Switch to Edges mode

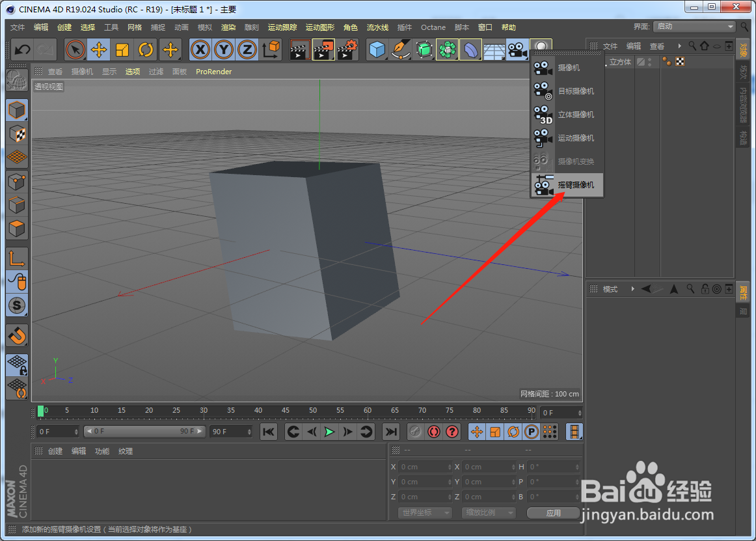point(17,205)
